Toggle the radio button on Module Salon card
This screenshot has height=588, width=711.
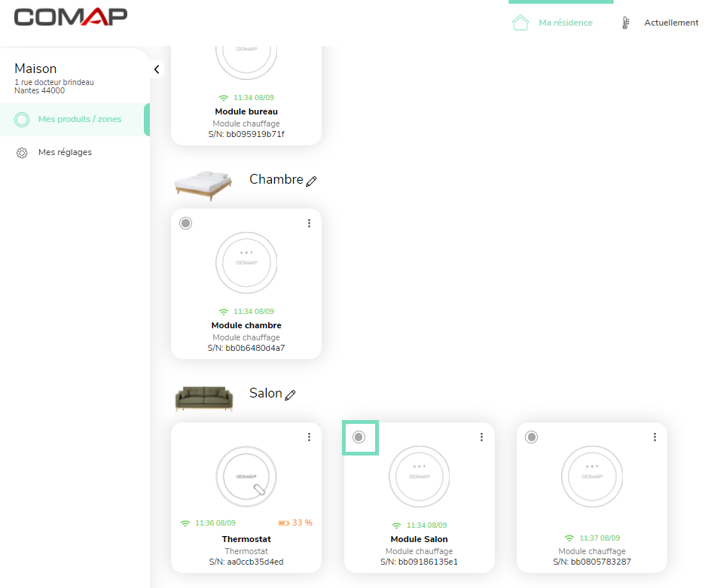(x=359, y=437)
